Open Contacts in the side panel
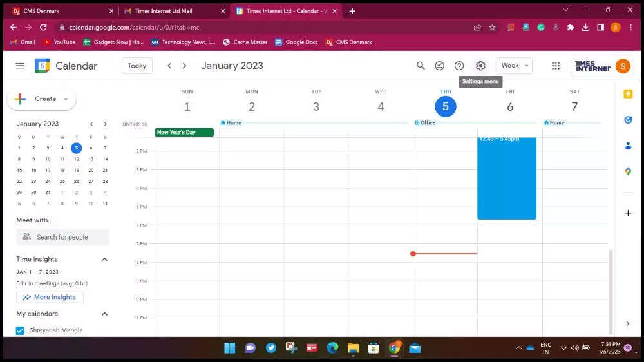This screenshot has width=644, height=362. click(x=628, y=146)
